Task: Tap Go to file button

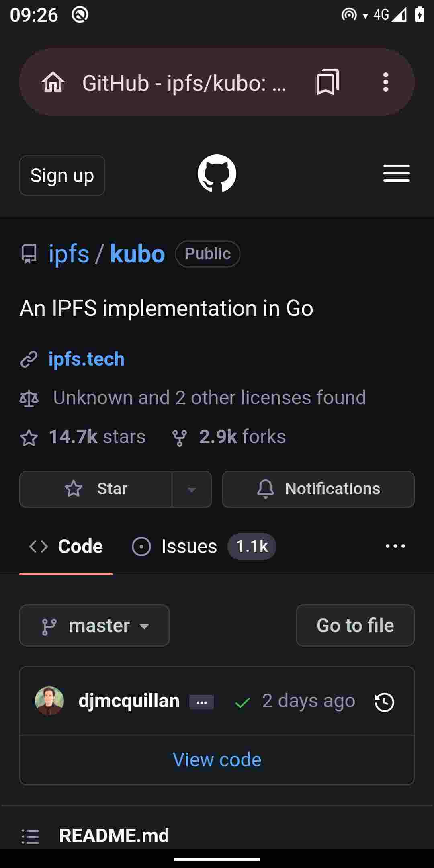Action: click(355, 626)
